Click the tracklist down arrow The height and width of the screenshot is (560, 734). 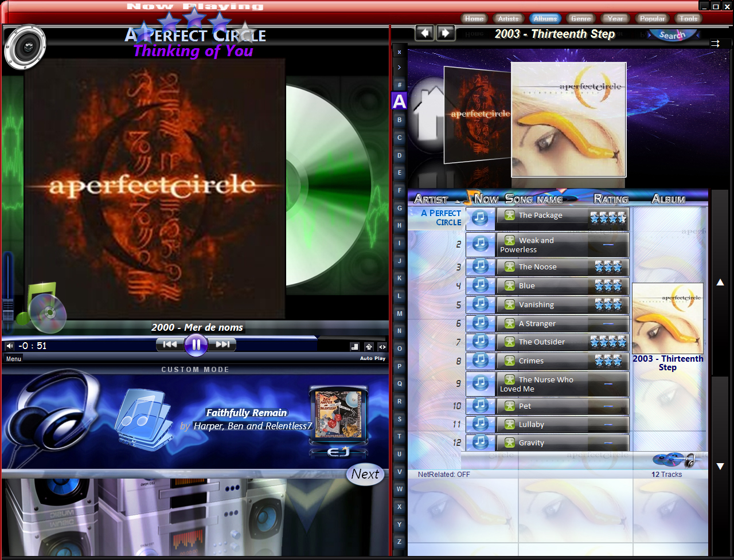[x=720, y=466]
